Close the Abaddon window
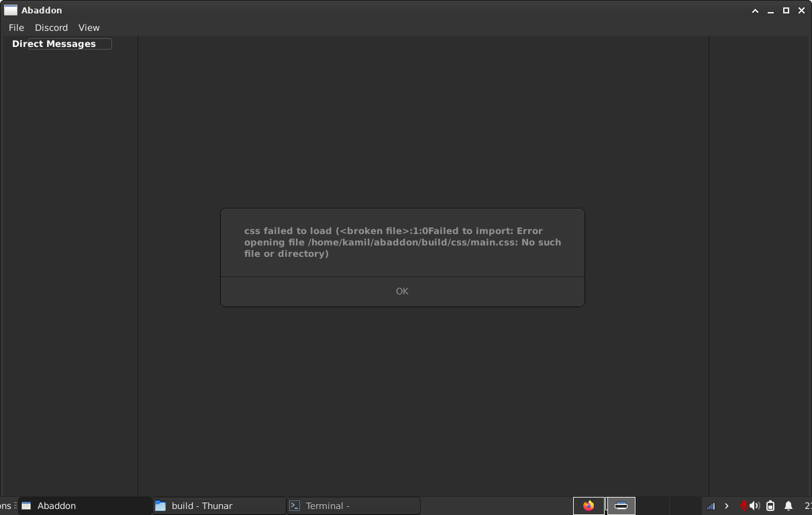Image resolution: width=812 pixels, height=515 pixels. (x=801, y=10)
